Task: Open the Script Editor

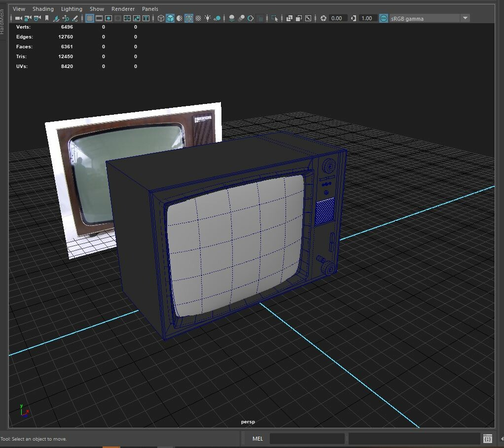Action: tap(488, 438)
